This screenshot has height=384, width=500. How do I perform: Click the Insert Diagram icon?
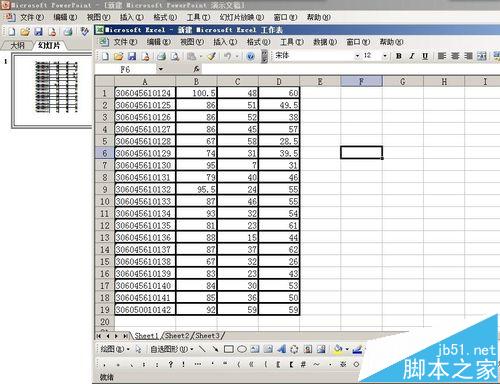pos(294,349)
